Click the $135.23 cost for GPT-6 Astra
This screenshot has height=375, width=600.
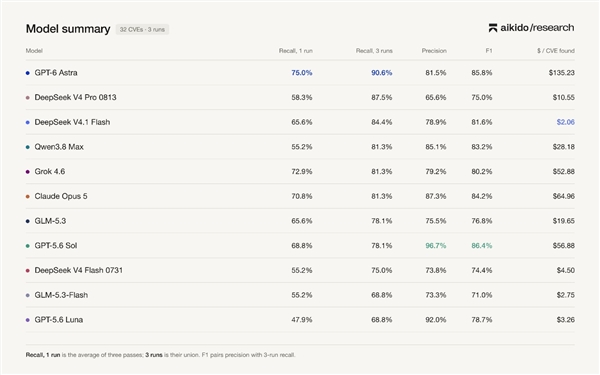(561, 73)
